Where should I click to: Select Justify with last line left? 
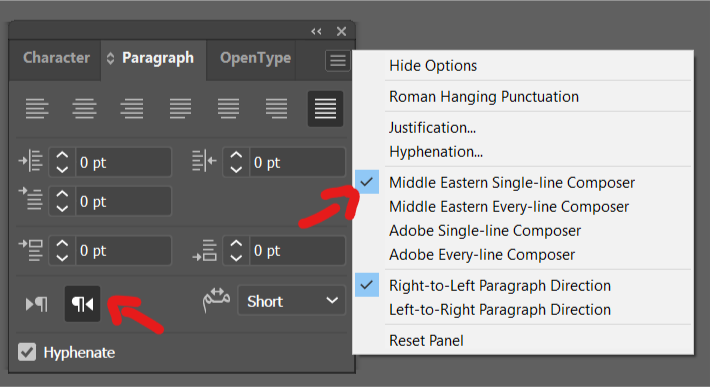[x=180, y=109]
